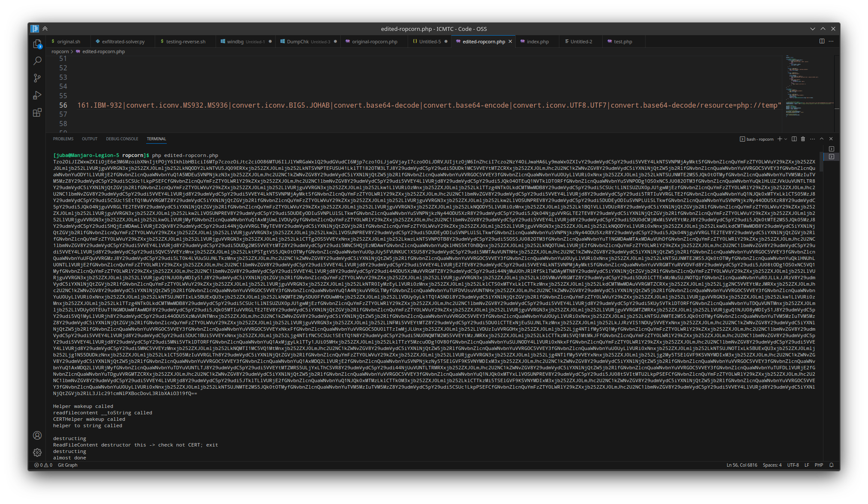
Task: Click the notifications bell in status bar
Action: point(831,465)
